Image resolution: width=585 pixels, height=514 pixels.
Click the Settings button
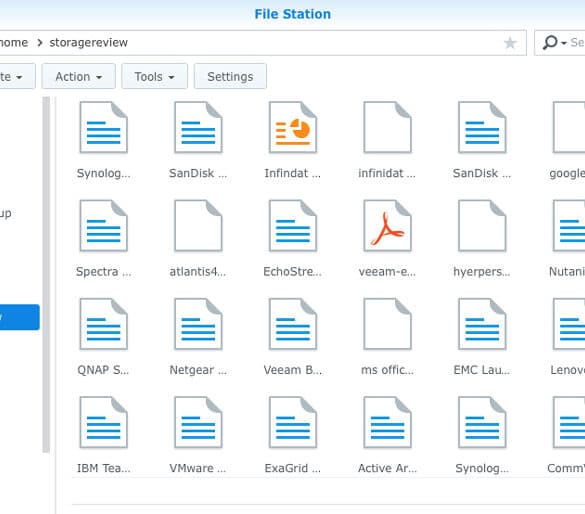click(x=230, y=76)
